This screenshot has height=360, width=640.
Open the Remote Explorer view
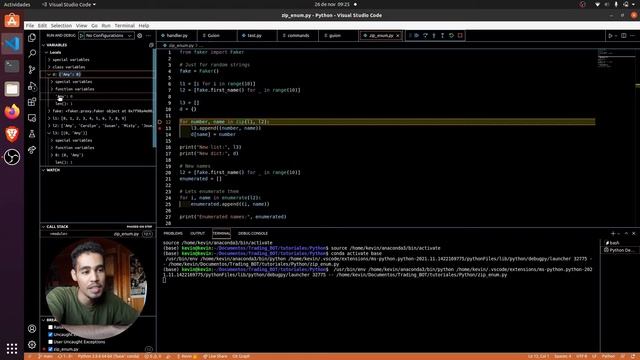coord(32,118)
